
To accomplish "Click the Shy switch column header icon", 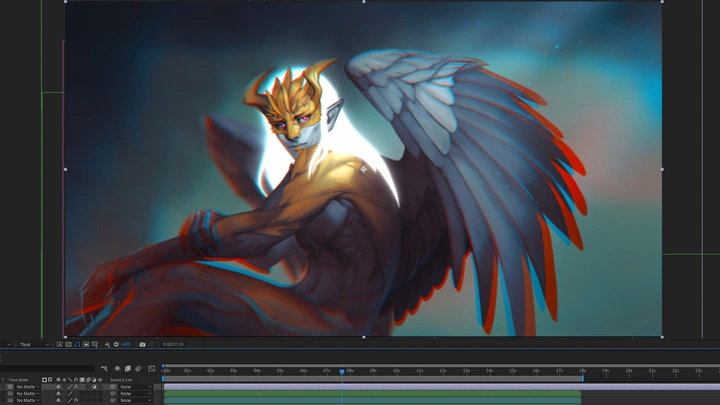I will 58,380.
